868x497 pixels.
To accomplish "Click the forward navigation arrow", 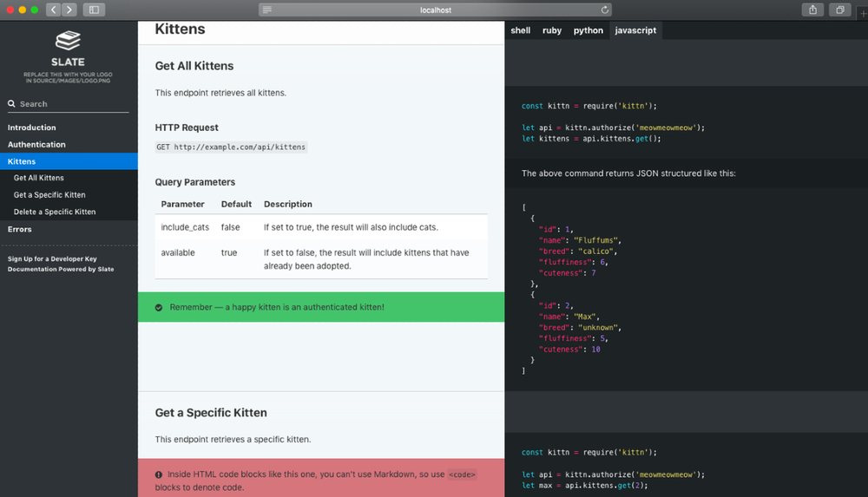I will [x=69, y=10].
